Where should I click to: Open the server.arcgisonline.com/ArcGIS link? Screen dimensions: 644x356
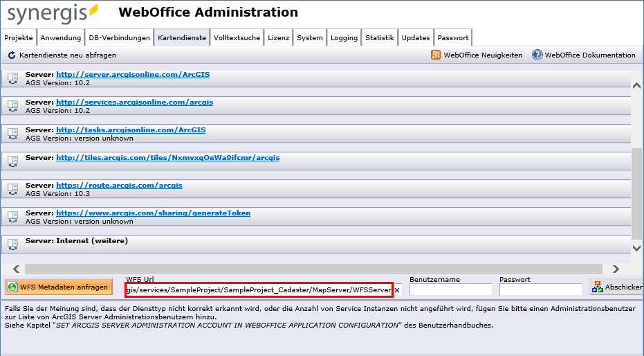click(133, 74)
